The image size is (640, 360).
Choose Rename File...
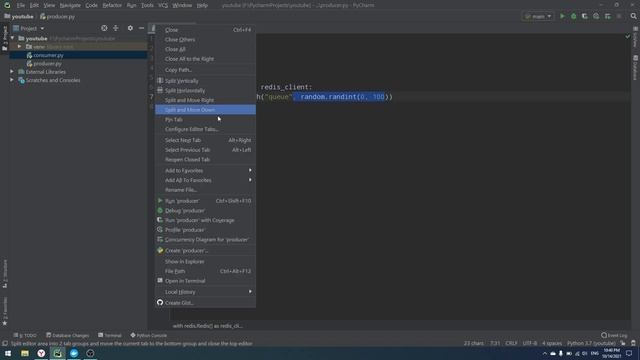pos(205,190)
